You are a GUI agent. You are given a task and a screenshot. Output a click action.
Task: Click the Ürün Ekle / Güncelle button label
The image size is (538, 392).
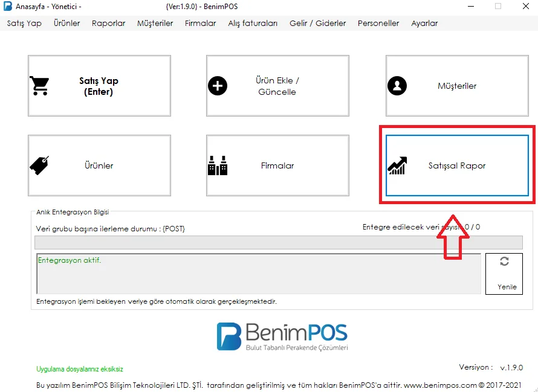tap(277, 86)
